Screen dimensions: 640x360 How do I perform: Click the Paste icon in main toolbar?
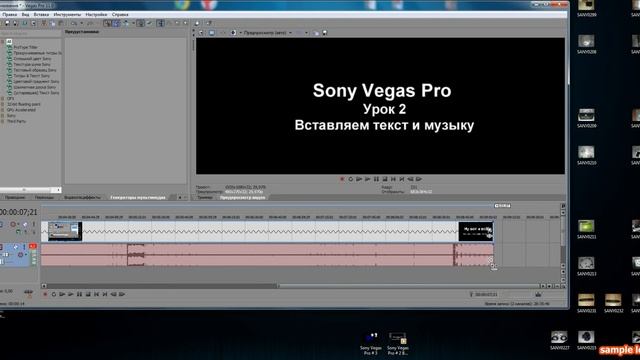[x=61, y=23]
